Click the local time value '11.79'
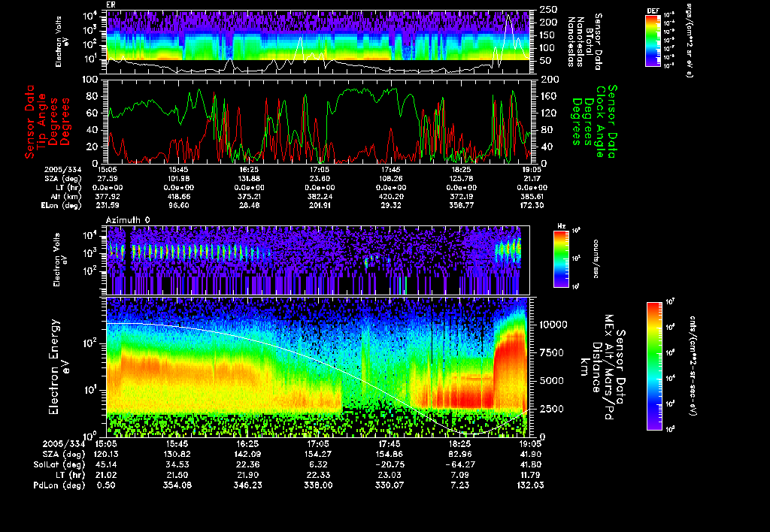 pos(530,475)
